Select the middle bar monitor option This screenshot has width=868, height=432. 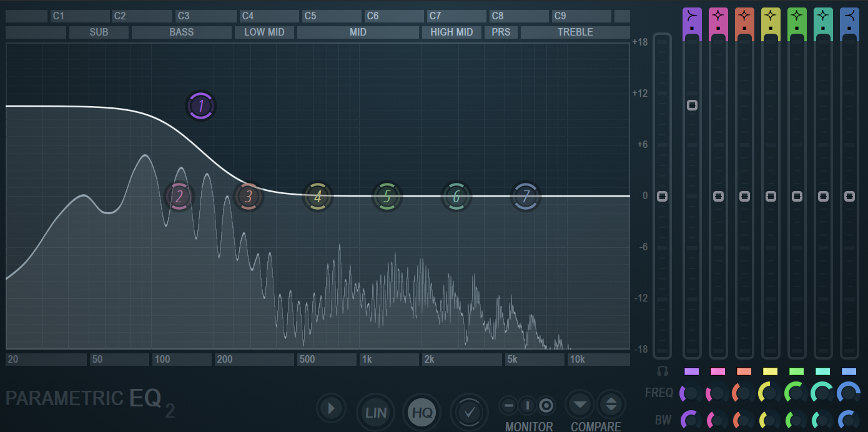coord(527,406)
